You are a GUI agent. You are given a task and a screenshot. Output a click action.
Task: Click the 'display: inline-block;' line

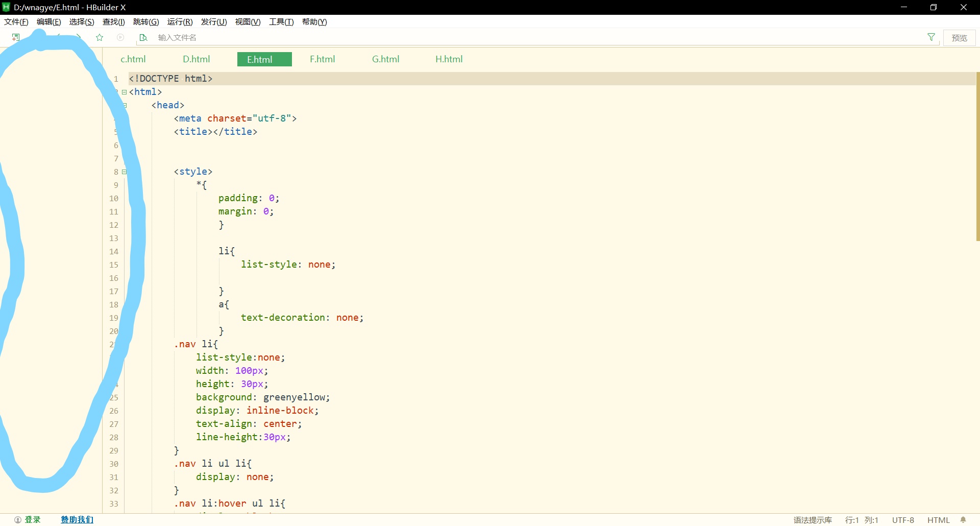257,411
